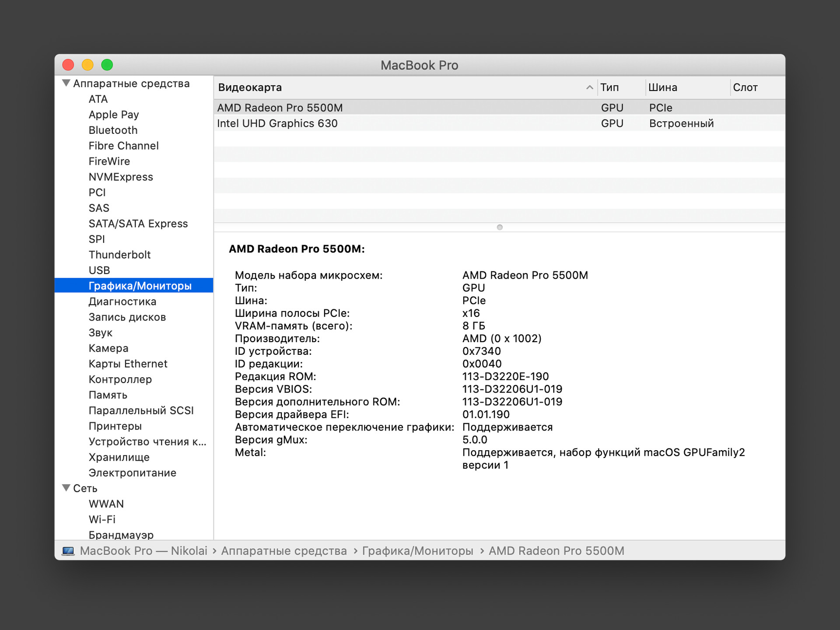This screenshot has width=840, height=630.
Task: Collapse the Аппаратные средства section
Action: pos(66,83)
